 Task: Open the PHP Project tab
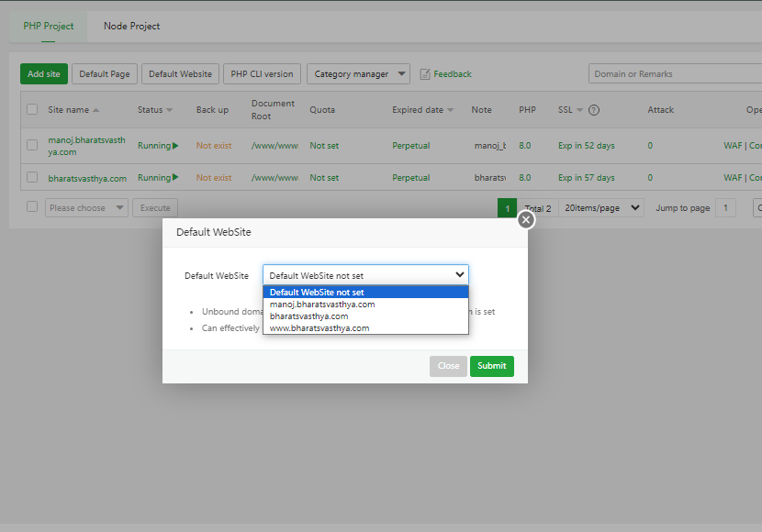tap(49, 26)
